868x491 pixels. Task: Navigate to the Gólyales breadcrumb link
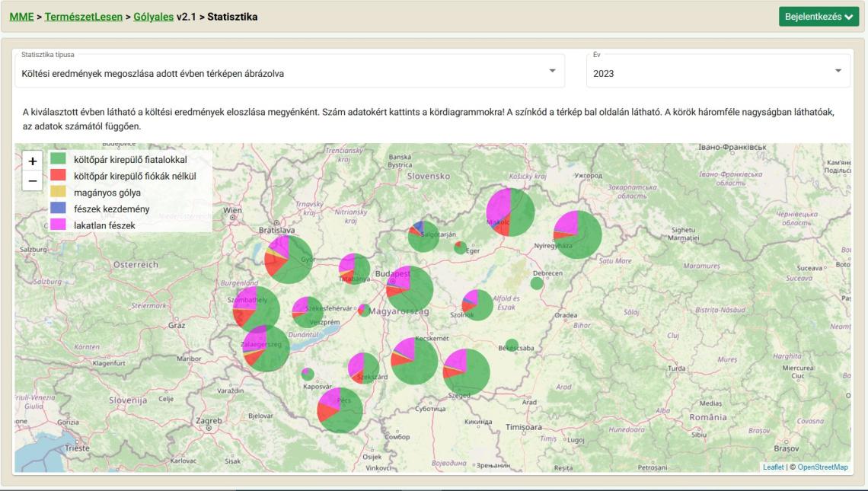coord(153,17)
